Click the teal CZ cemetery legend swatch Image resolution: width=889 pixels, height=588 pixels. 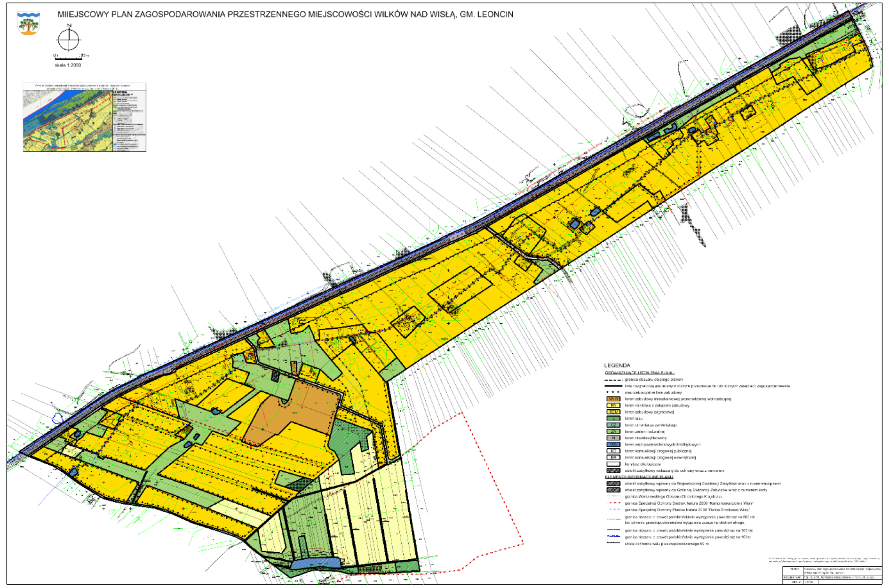click(x=613, y=425)
